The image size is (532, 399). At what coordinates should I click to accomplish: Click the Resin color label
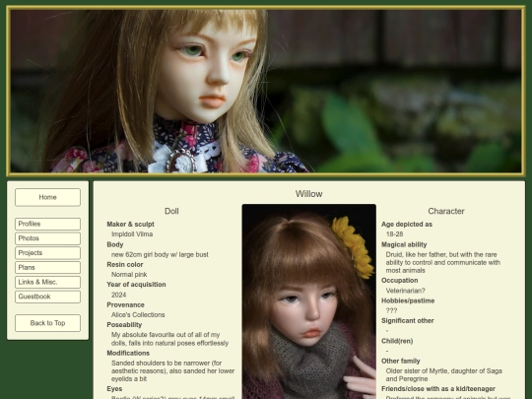coord(125,265)
